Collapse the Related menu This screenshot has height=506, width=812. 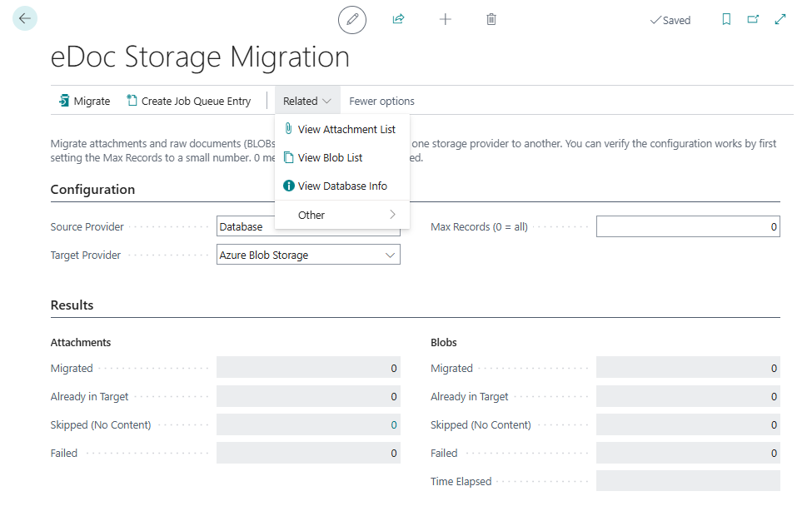pyautogui.click(x=307, y=101)
